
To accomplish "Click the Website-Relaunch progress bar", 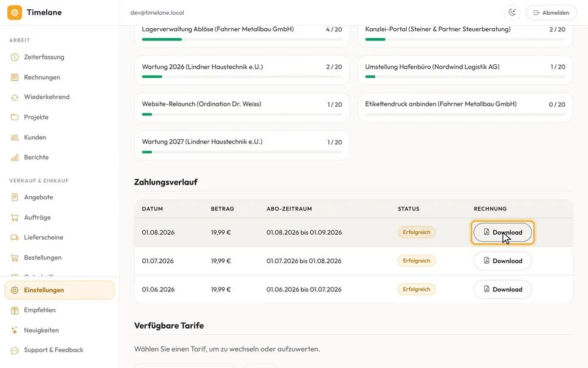I will pyautogui.click(x=242, y=115).
